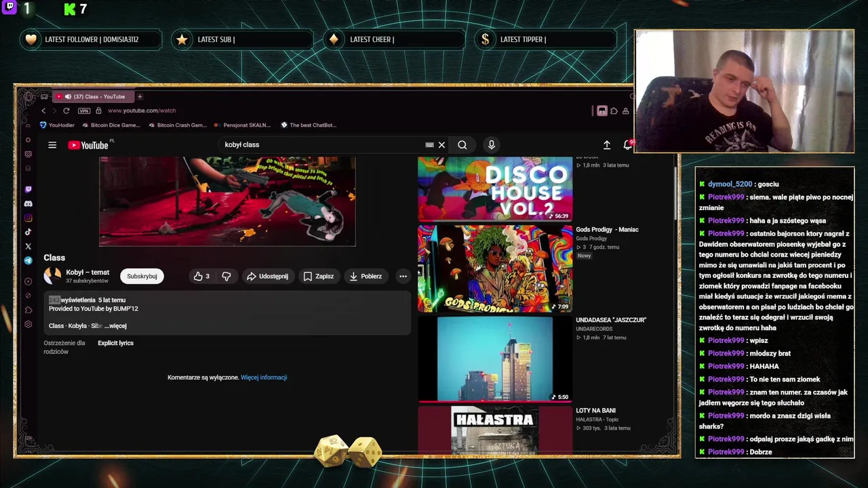Save video with the Zapisz button
Image resolution: width=868 pixels, height=488 pixels.
click(x=319, y=276)
